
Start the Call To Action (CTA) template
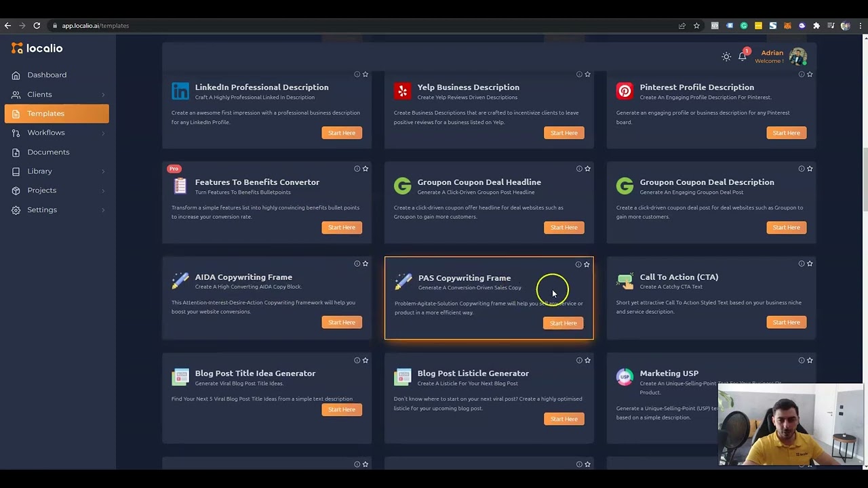(786, 323)
